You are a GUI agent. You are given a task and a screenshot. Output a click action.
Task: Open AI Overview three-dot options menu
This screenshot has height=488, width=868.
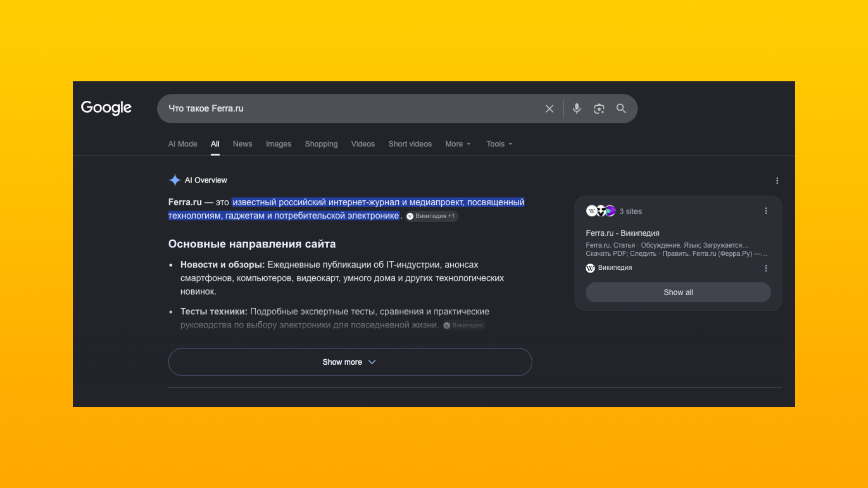(x=777, y=181)
